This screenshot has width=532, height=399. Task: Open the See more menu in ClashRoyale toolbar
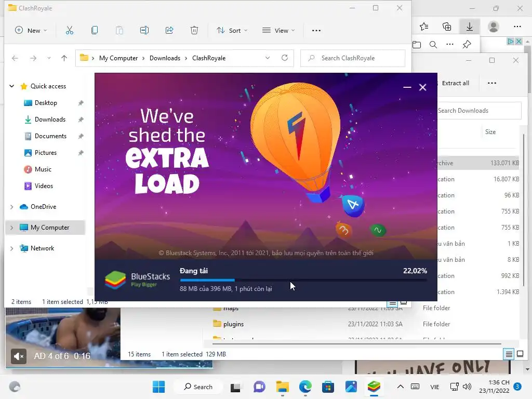[x=316, y=31]
